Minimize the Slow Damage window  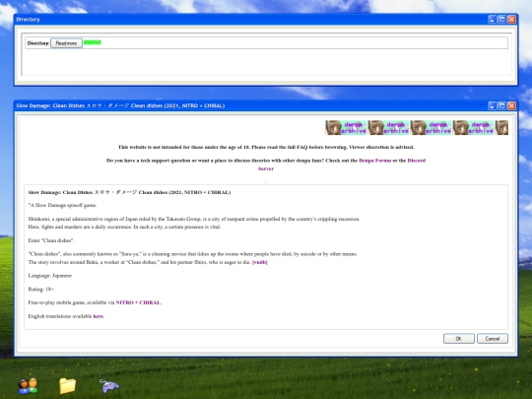[x=492, y=105]
